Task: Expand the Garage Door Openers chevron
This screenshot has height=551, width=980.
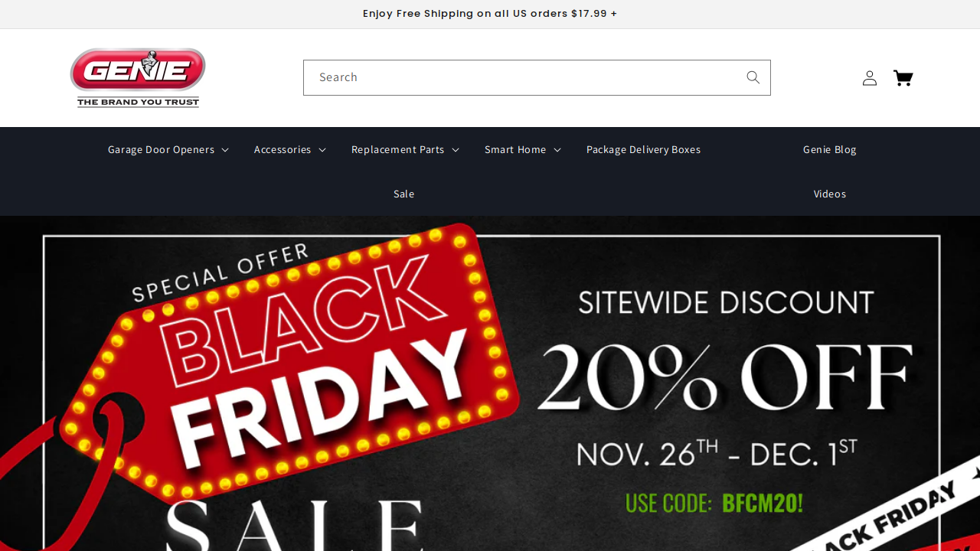Action: 225,150
